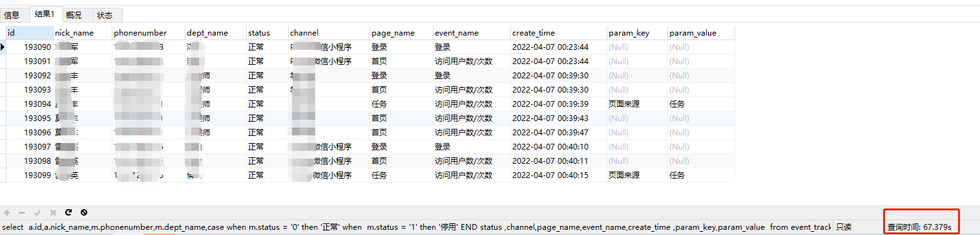Select the param_key column header
This screenshot has width=980, height=235.
coord(637,32)
